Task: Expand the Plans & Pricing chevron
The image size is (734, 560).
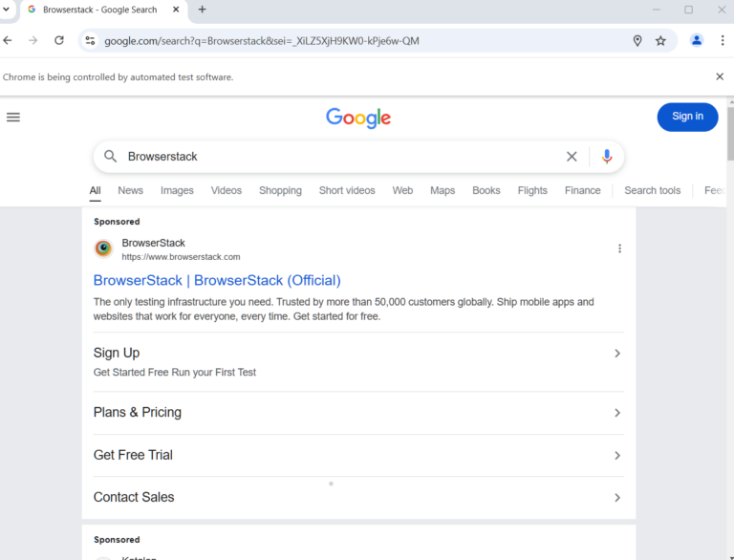Action: pyautogui.click(x=617, y=413)
